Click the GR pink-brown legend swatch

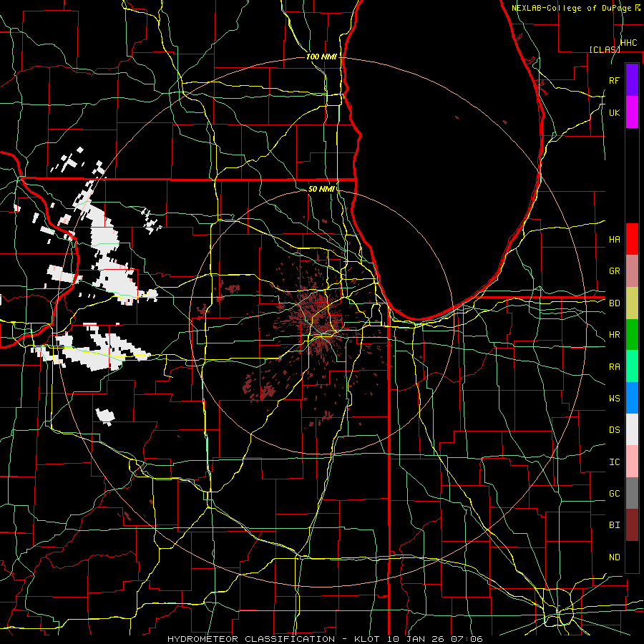point(632,270)
